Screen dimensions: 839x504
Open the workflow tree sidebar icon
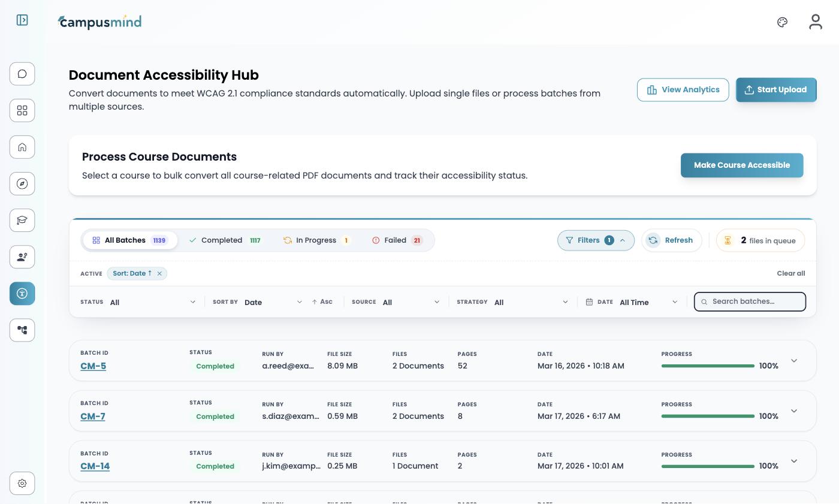click(x=22, y=330)
